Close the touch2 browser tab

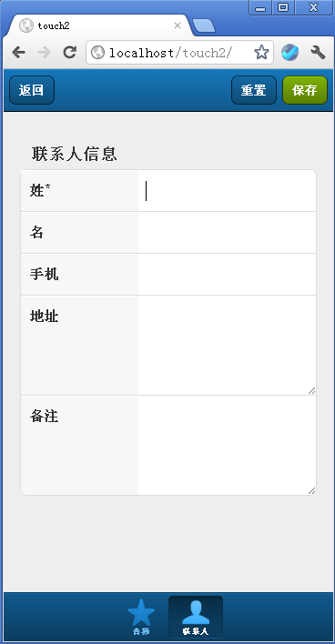tap(178, 25)
